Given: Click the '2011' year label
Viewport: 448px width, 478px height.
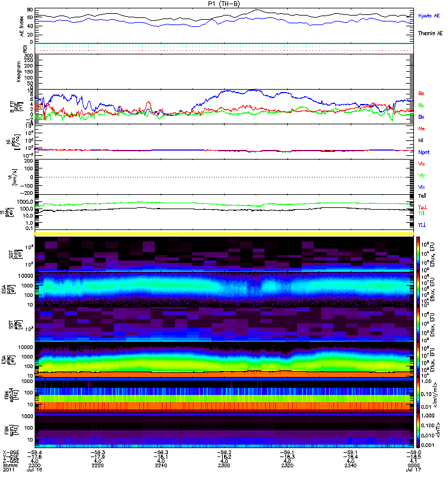Looking at the screenshot, I should 8,470.
